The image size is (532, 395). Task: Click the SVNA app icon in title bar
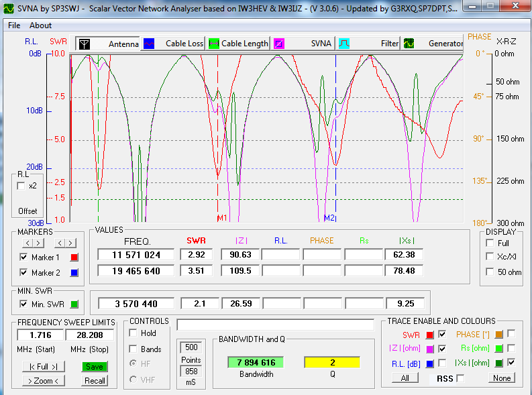point(8,8)
